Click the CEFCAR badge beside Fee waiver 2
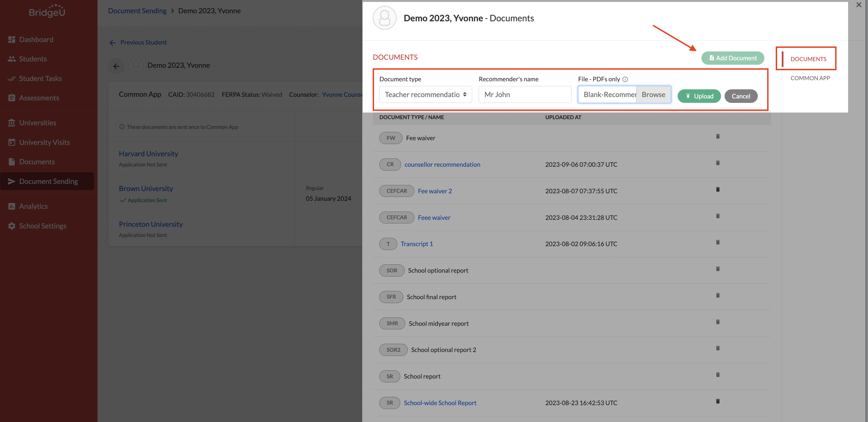The image size is (868, 422). [x=397, y=191]
